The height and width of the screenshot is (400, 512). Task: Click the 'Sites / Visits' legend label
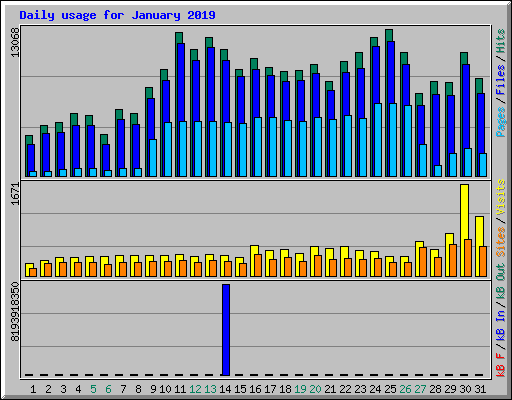pos(501,218)
